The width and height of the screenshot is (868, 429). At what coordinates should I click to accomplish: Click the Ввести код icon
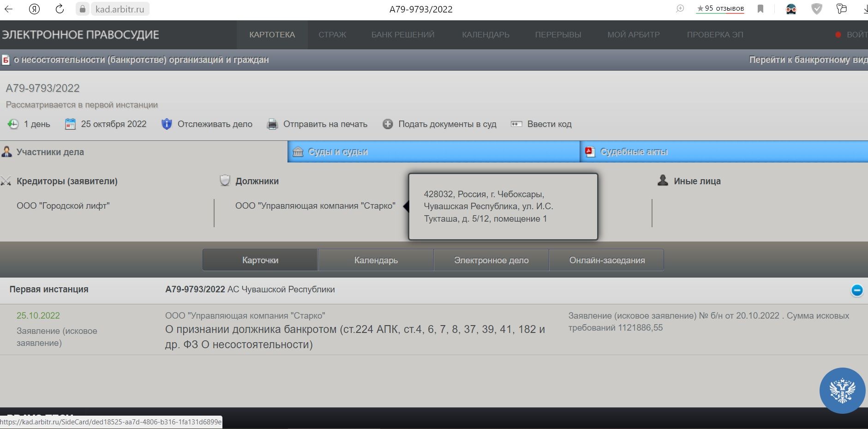point(516,124)
